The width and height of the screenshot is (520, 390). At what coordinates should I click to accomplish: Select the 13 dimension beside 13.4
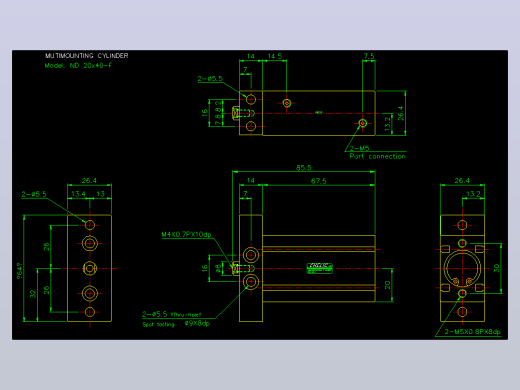100,194
